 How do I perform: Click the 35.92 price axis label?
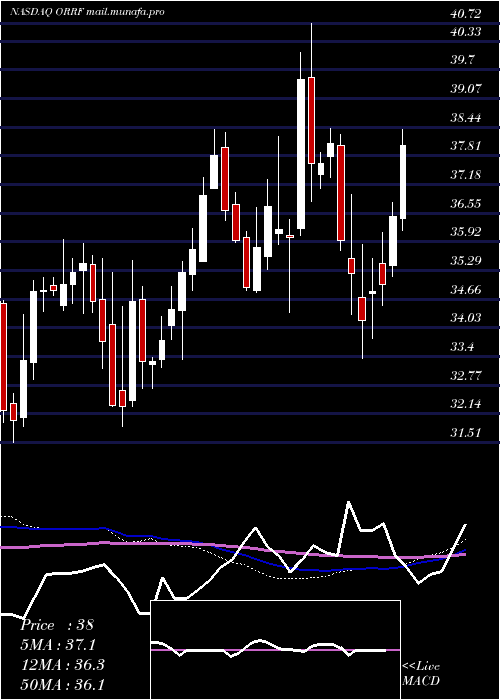[x=466, y=232]
